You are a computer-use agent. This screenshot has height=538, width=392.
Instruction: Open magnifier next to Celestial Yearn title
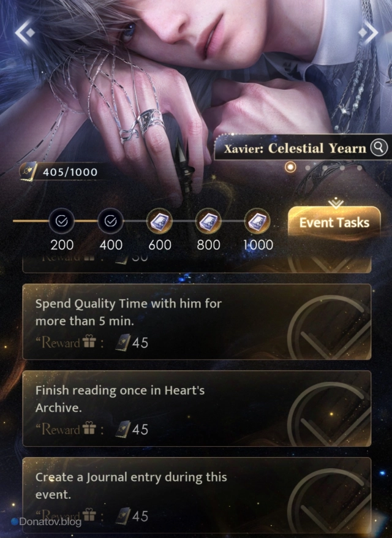pos(379,148)
